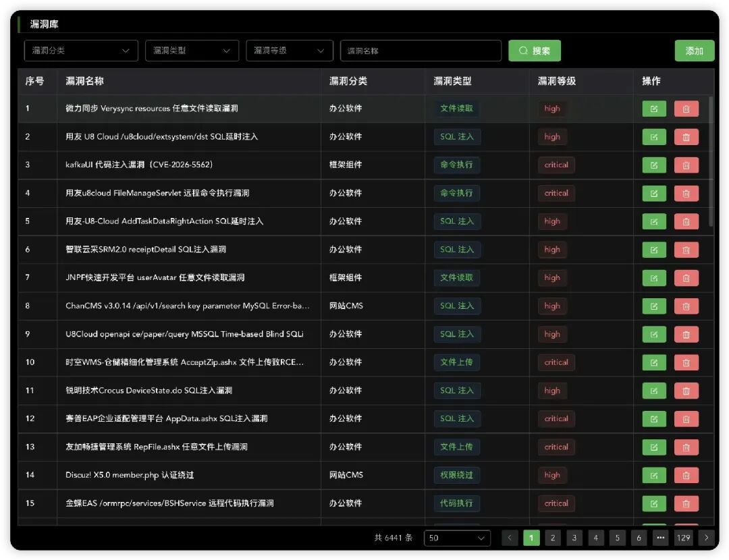729x560 pixels.
Task: Delete the 时空WMS AcceptZip.ashx entry
Action: 686,362
